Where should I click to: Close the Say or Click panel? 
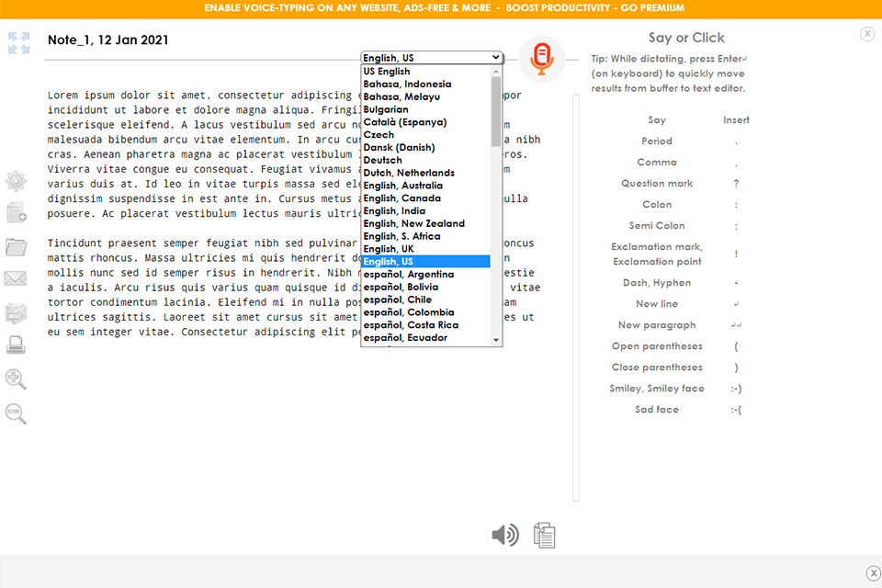pyautogui.click(x=866, y=34)
